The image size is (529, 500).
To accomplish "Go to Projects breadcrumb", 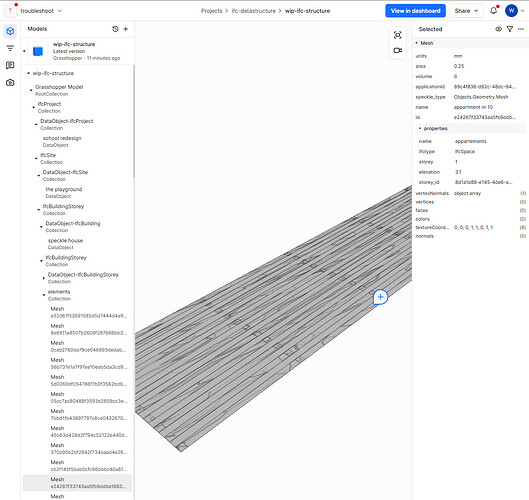I will tap(212, 11).
